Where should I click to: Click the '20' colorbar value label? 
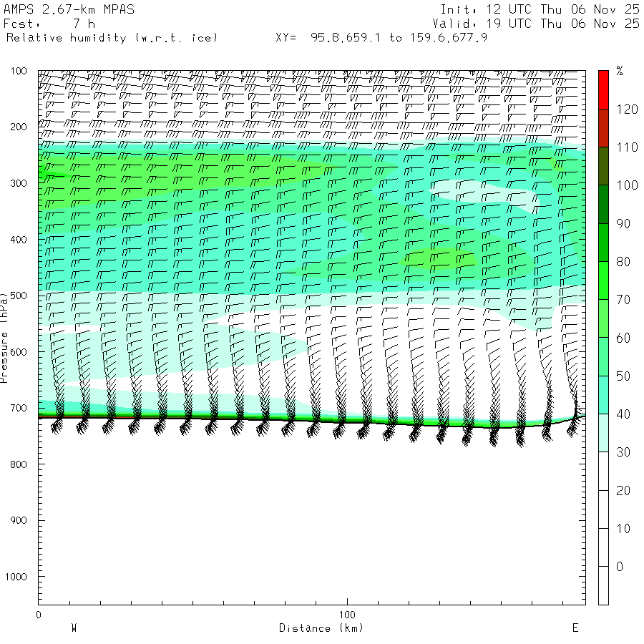point(623,490)
